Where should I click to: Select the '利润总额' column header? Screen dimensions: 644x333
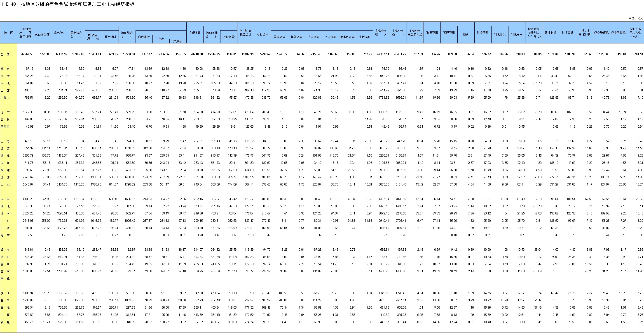tap(567, 33)
